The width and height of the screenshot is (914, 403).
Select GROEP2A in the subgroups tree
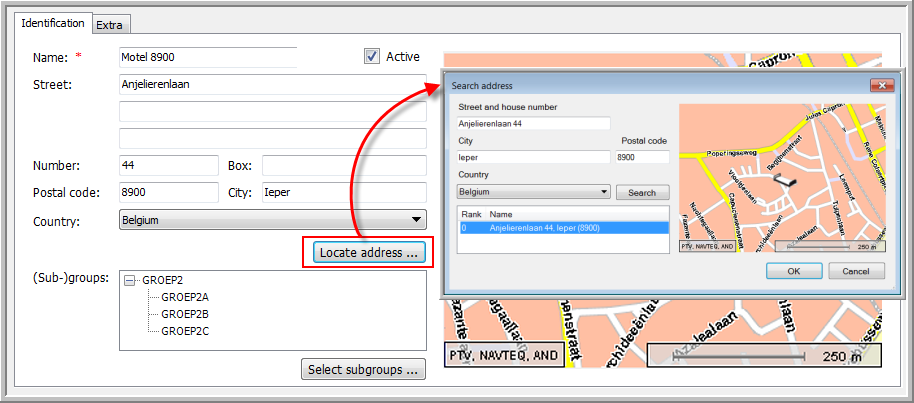pos(185,298)
